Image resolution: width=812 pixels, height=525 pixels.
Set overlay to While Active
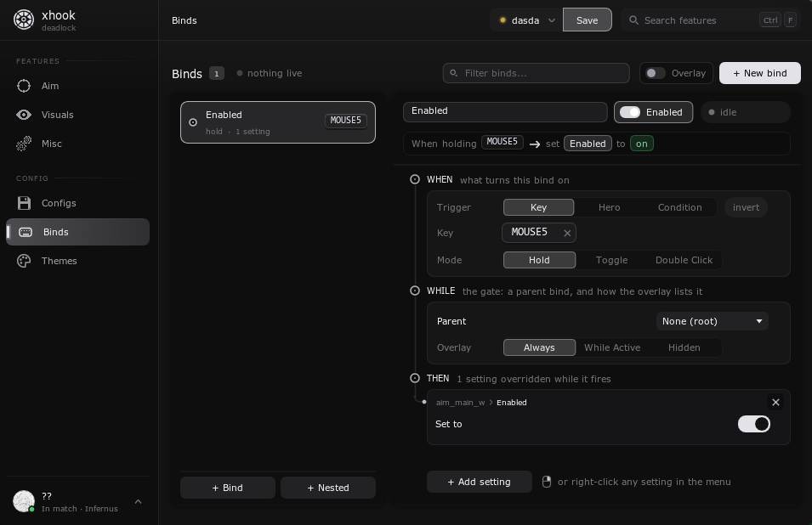612,347
